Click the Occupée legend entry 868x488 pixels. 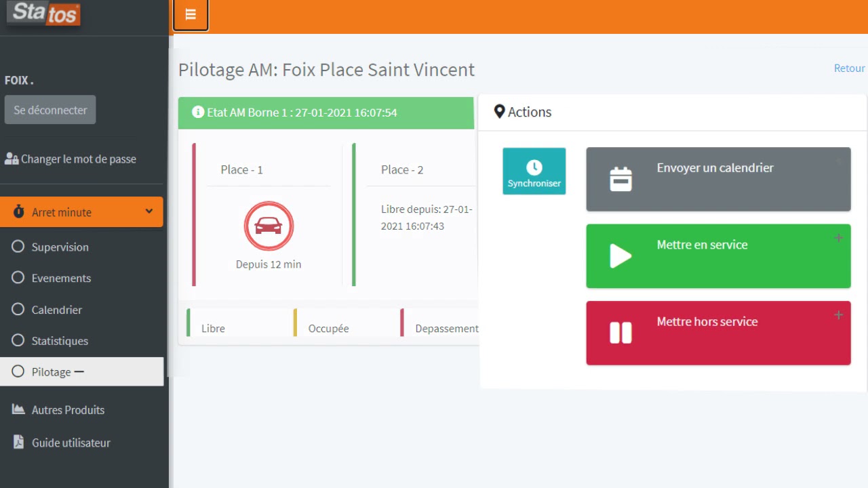(328, 328)
